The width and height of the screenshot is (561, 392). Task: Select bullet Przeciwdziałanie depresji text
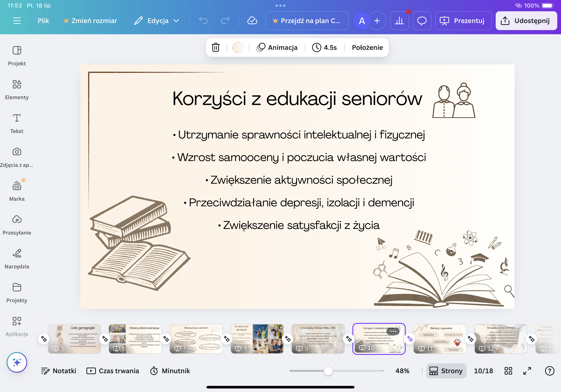point(299,203)
